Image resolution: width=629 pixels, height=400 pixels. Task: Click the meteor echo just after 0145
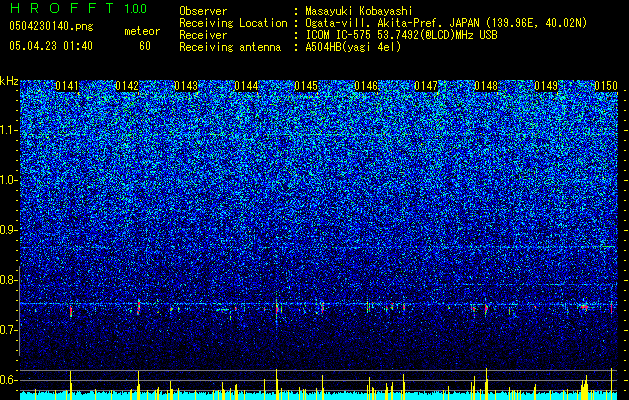coord(322,308)
